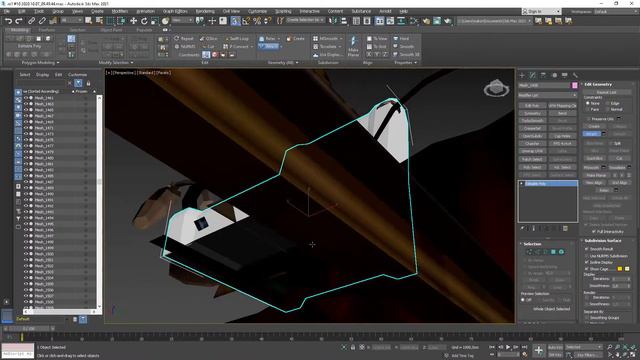Open the Graph Editors menu
Image resolution: width=640 pixels, height=360 pixels.
175,11
